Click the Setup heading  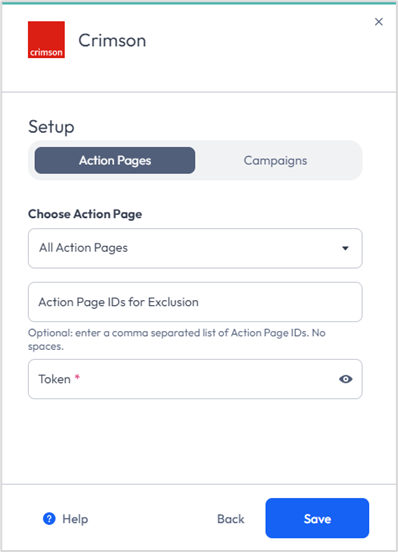coord(51,127)
